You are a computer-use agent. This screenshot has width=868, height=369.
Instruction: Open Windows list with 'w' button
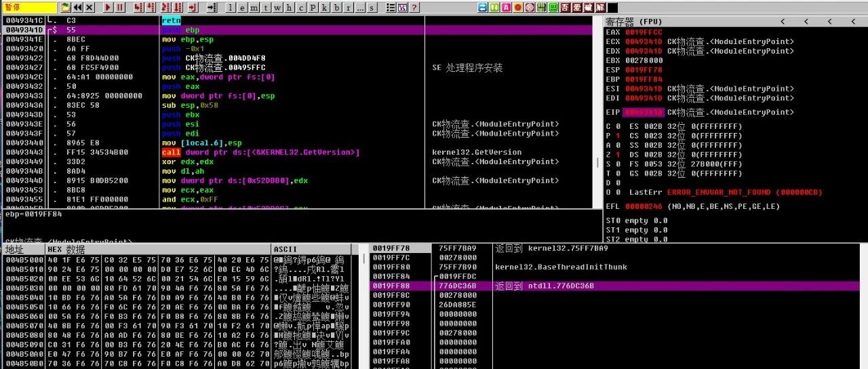point(277,7)
